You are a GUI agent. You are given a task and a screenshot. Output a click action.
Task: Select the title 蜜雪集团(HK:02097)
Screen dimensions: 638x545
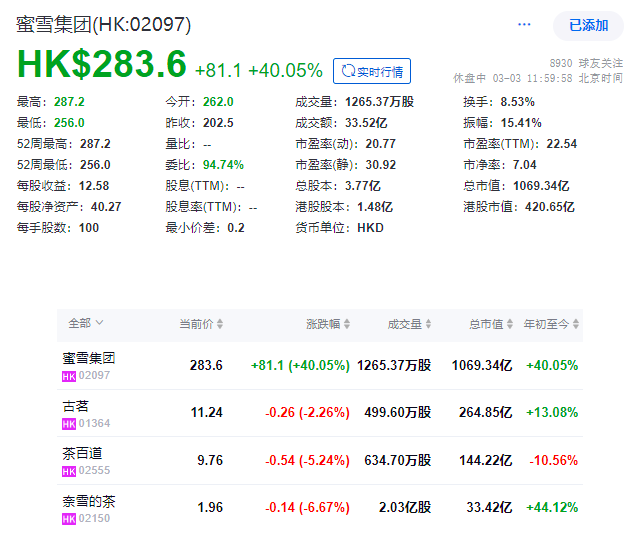coord(103,25)
